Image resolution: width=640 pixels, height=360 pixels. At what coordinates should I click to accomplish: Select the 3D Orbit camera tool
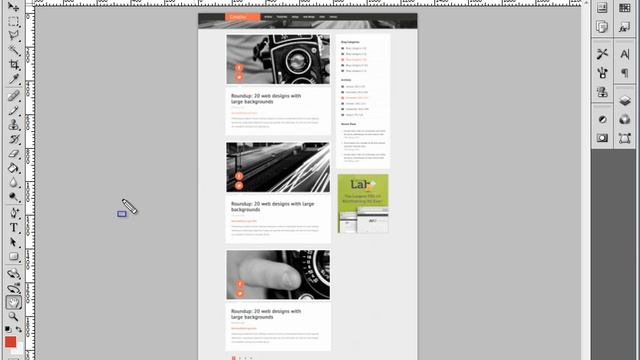pos(13,288)
